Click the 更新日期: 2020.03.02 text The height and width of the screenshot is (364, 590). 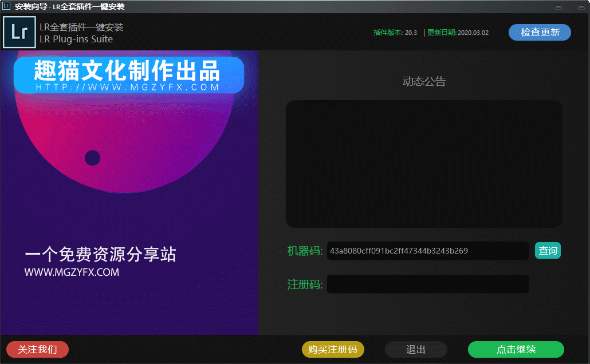[458, 33]
